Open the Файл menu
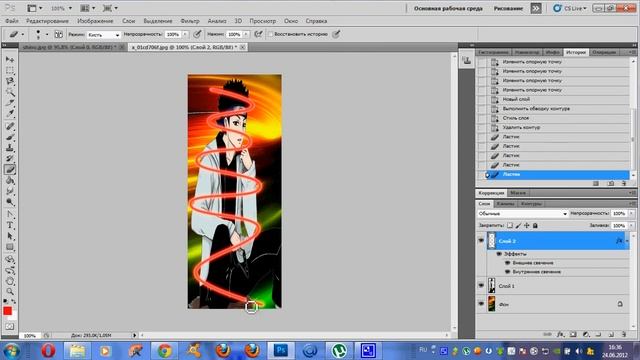Viewport: 640px width, 360px height. point(11,21)
